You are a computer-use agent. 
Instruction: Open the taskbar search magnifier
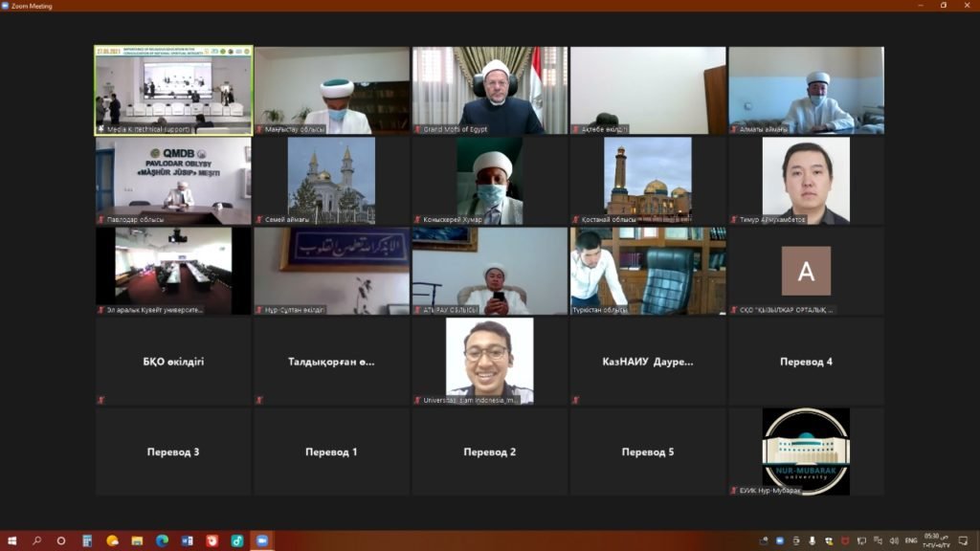(37, 541)
